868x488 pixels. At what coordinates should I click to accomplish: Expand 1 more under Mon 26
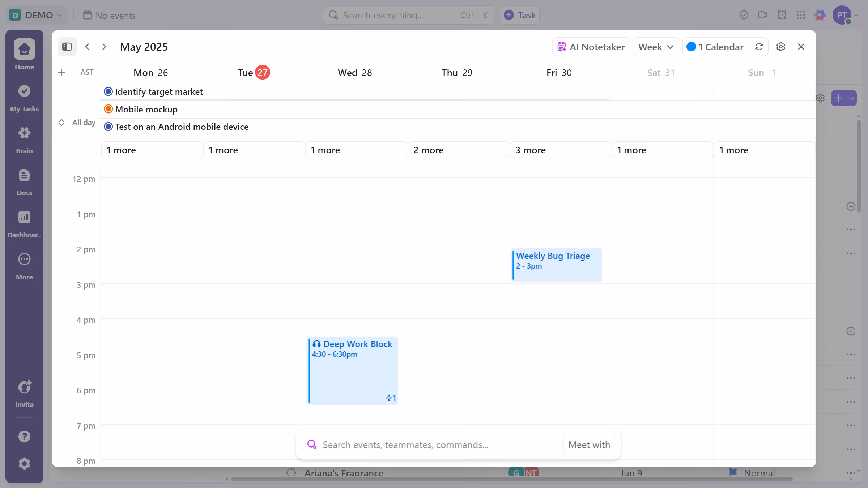point(152,150)
